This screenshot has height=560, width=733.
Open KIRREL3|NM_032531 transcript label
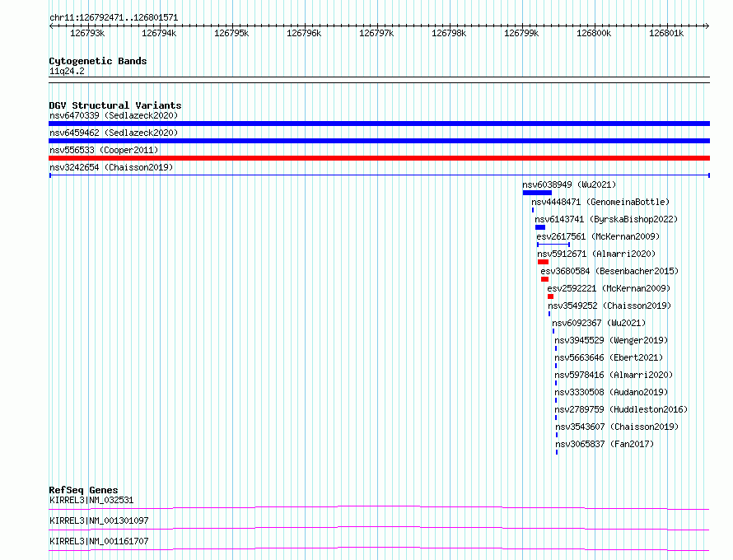coord(91,500)
